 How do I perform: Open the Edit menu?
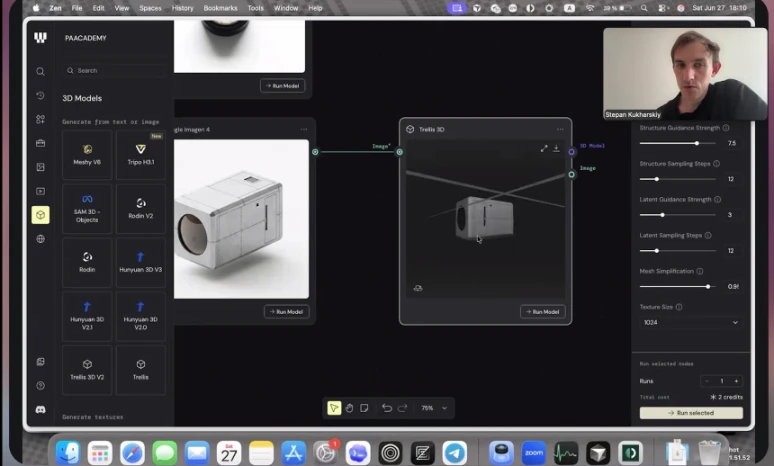tap(98, 8)
